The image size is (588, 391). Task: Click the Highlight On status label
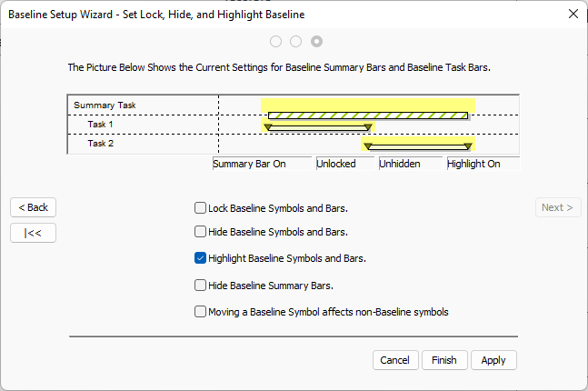pos(473,164)
